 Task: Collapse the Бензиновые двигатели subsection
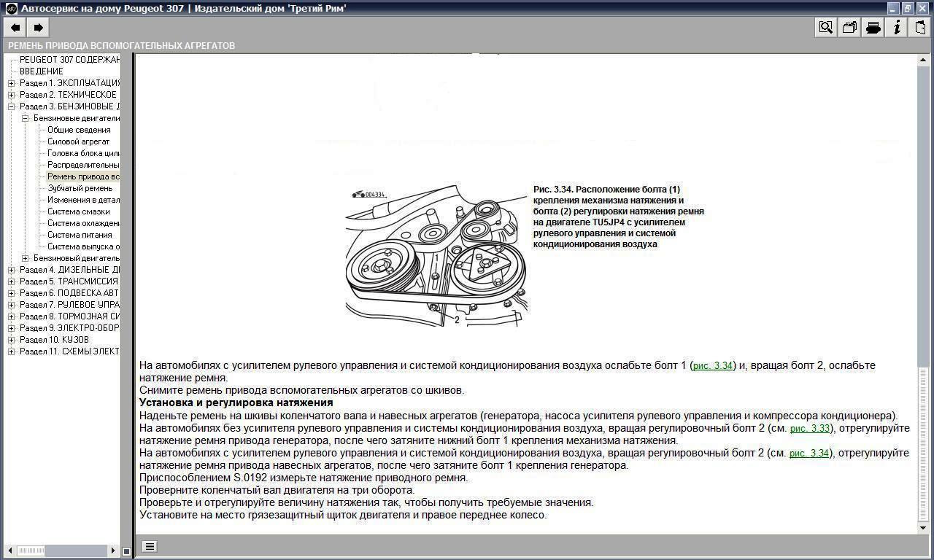click(25, 118)
